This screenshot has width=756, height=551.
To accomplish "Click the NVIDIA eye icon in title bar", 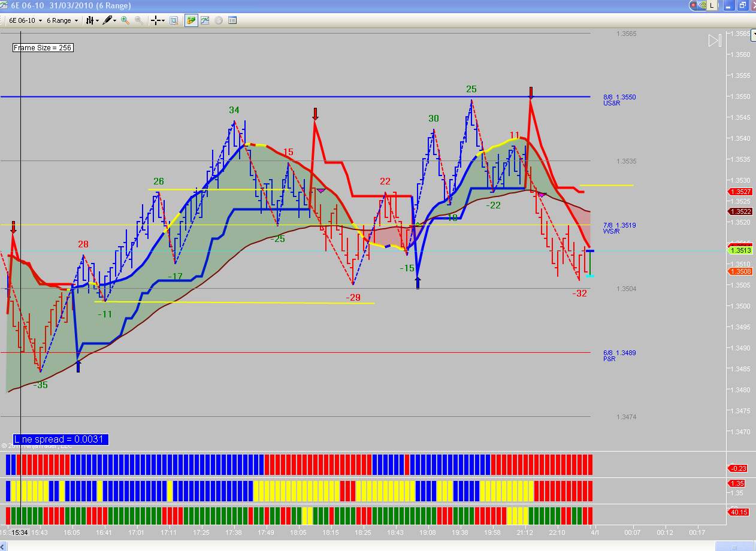I will tap(703, 5).
